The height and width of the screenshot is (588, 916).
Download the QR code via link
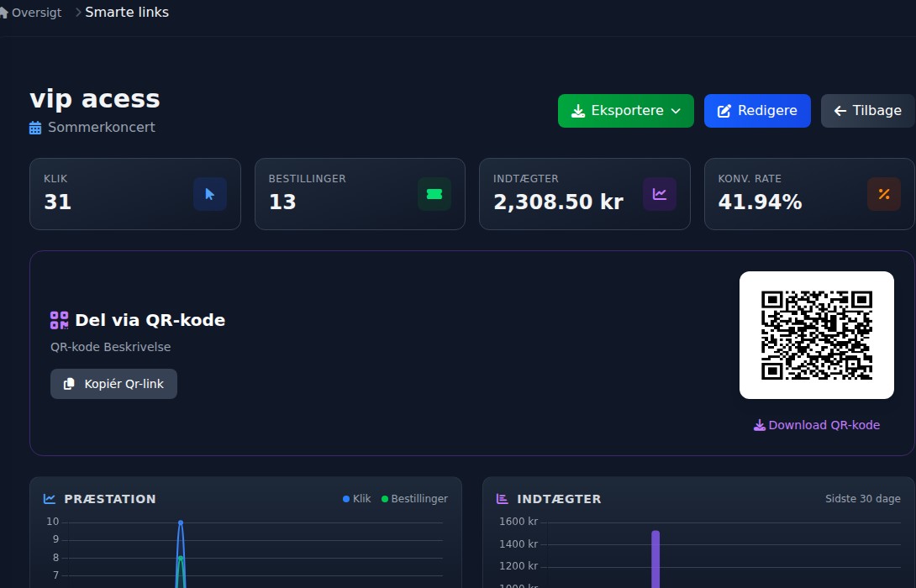pos(817,425)
